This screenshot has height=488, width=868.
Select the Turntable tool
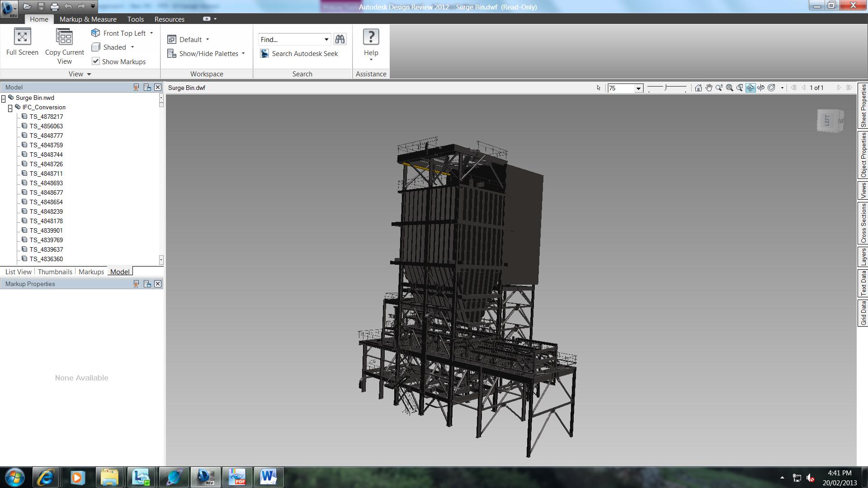(x=761, y=88)
